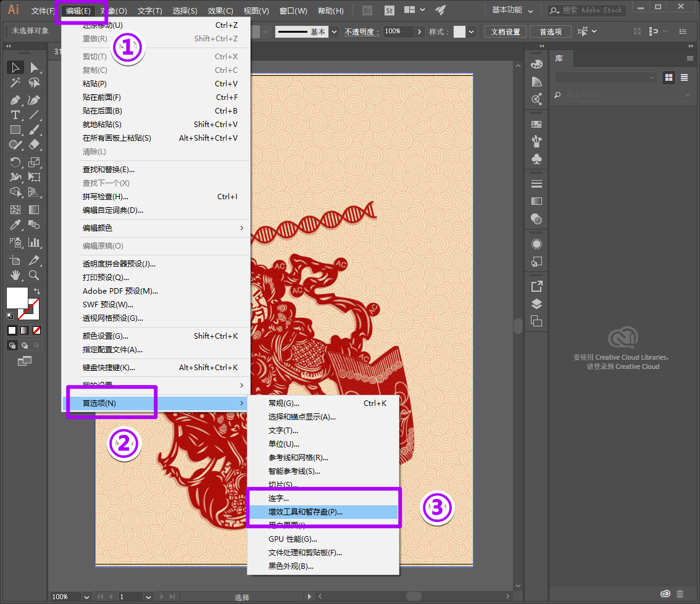Open the 文字(T) menu
The width and height of the screenshot is (700, 604).
[149, 10]
